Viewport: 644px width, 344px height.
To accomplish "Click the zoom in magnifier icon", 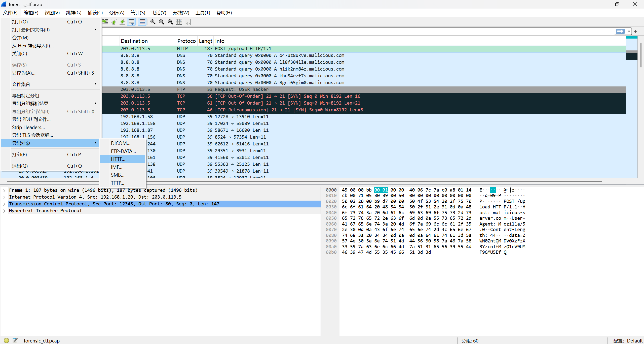I will pyautogui.click(x=153, y=22).
